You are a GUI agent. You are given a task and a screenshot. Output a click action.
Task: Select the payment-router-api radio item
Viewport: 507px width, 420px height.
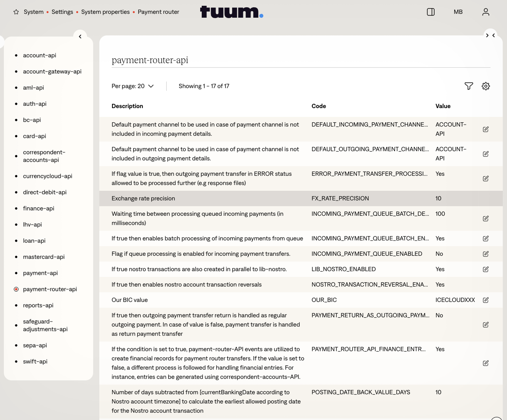click(16, 289)
